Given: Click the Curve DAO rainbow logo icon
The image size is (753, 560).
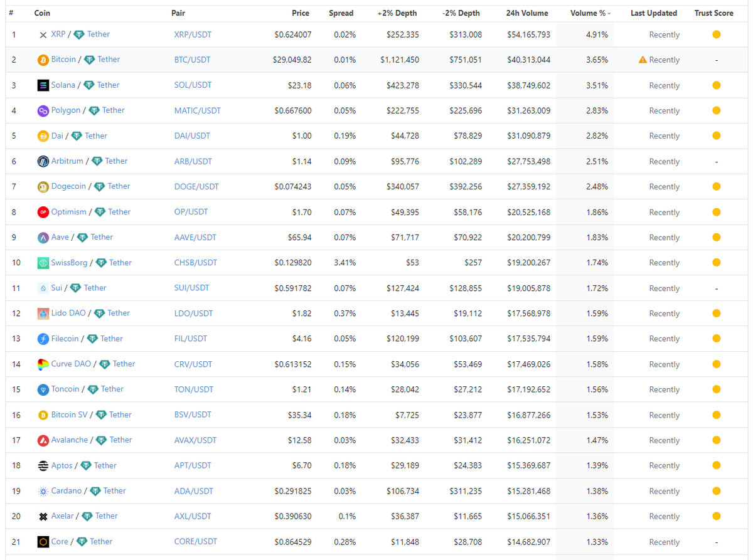Looking at the screenshot, I should click(x=43, y=364).
